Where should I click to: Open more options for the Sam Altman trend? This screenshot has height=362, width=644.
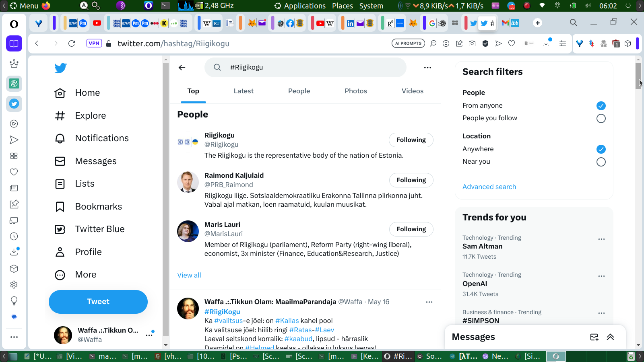point(601,239)
